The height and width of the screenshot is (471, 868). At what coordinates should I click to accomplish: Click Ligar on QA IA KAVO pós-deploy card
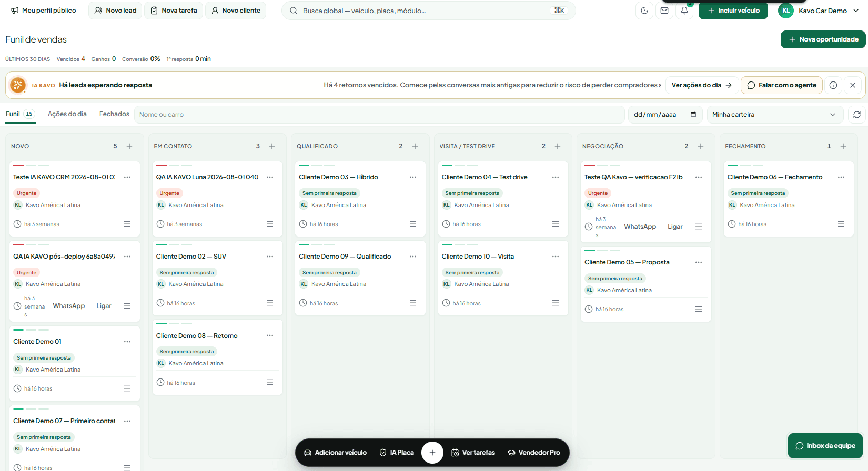(x=104, y=306)
